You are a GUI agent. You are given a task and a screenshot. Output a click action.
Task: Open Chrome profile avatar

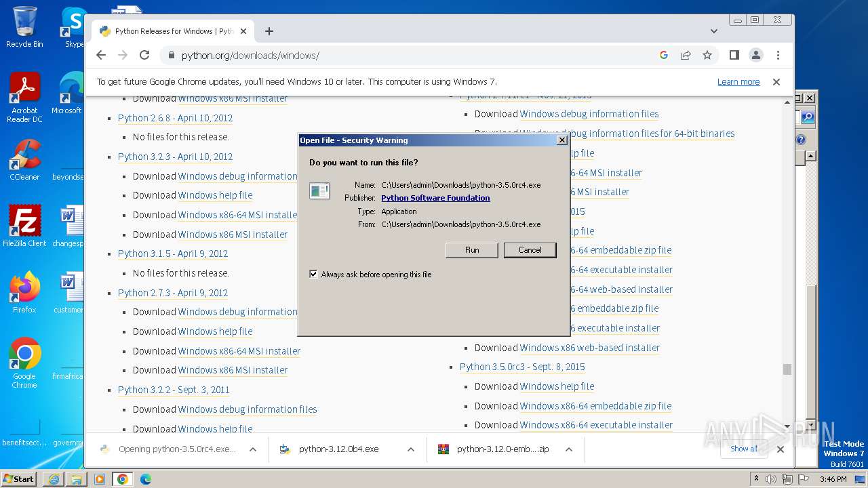click(x=755, y=56)
